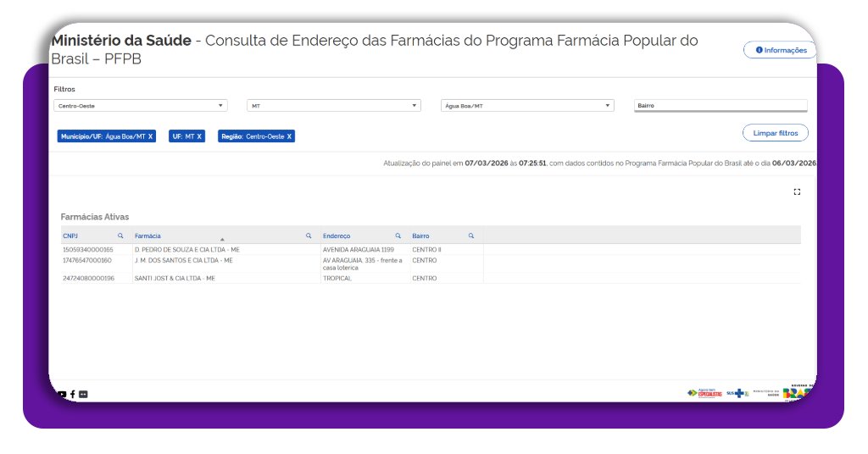
Task: Open the Centro-Oeste region dropdown
Action: (141, 106)
